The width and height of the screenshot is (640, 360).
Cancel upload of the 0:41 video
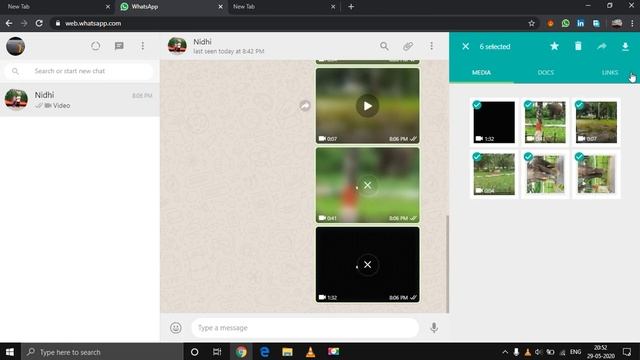[x=367, y=185]
